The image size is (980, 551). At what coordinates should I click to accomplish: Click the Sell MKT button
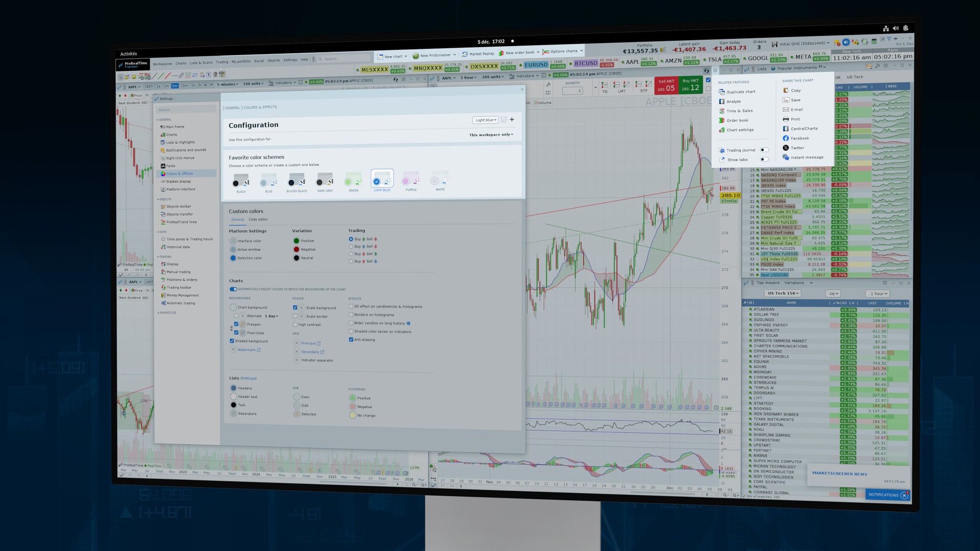pos(666,86)
